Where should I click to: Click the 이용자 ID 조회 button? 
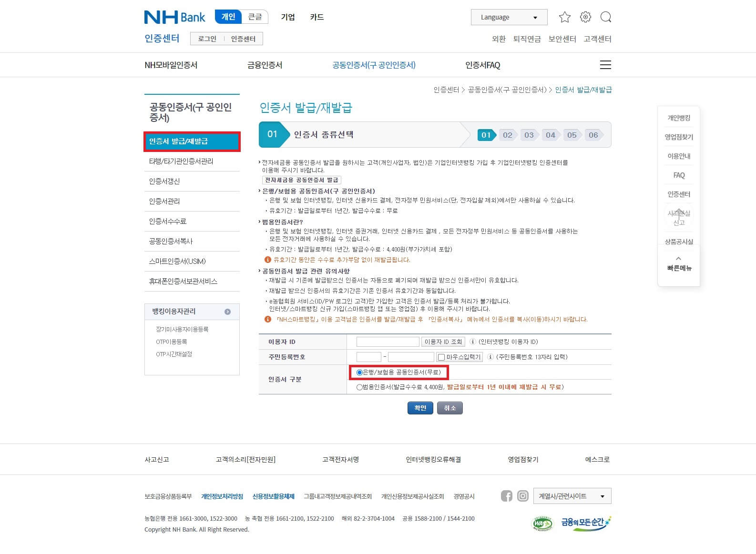pos(443,342)
